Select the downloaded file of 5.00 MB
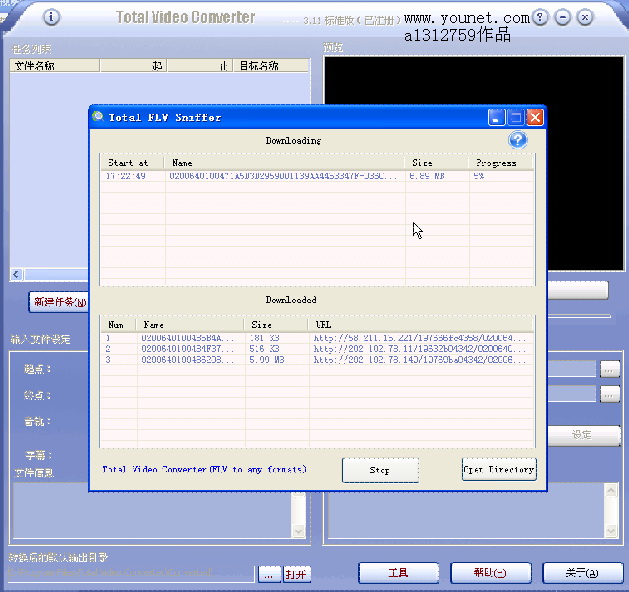The height and width of the screenshot is (592, 629). coord(317,360)
